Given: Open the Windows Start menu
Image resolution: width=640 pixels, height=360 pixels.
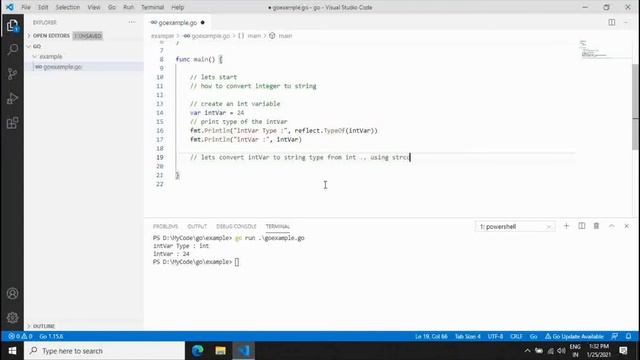Looking at the screenshot, I should (x=12, y=351).
